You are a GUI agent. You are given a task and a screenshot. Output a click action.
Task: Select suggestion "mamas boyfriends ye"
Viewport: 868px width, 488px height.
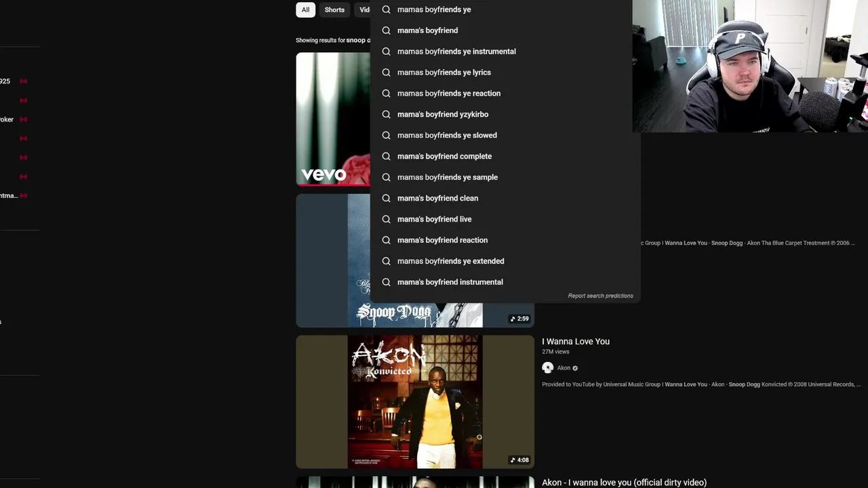(x=505, y=9)
